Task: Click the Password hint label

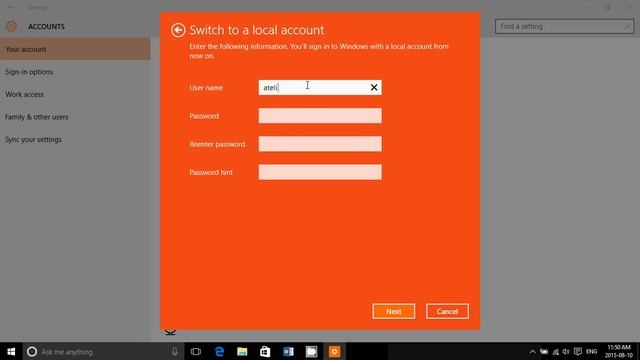Action: tap(211, 172)
